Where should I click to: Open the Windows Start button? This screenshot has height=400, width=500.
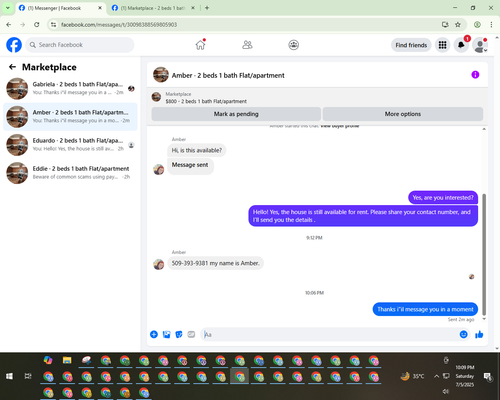pos(9,376)
